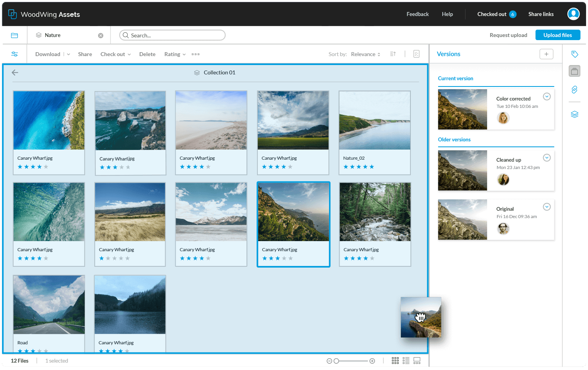Toggle the sort direction icon

pyautogui.click(x=393, y=54)
